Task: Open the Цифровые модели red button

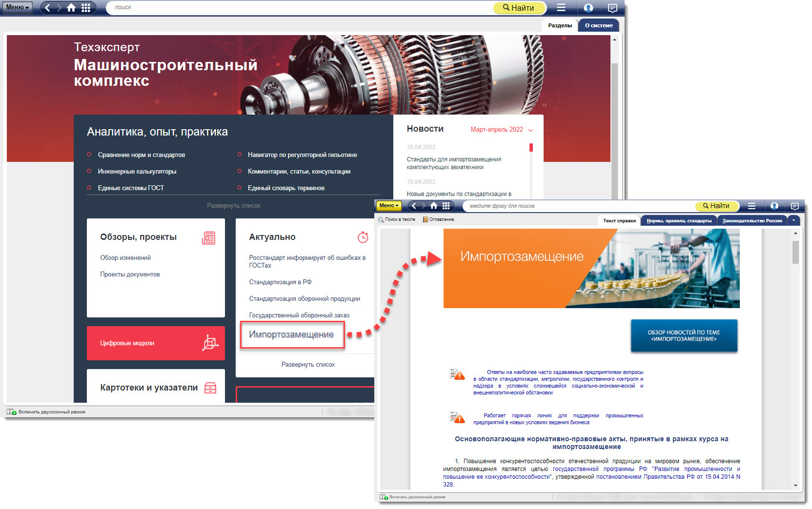Action: 156,343
